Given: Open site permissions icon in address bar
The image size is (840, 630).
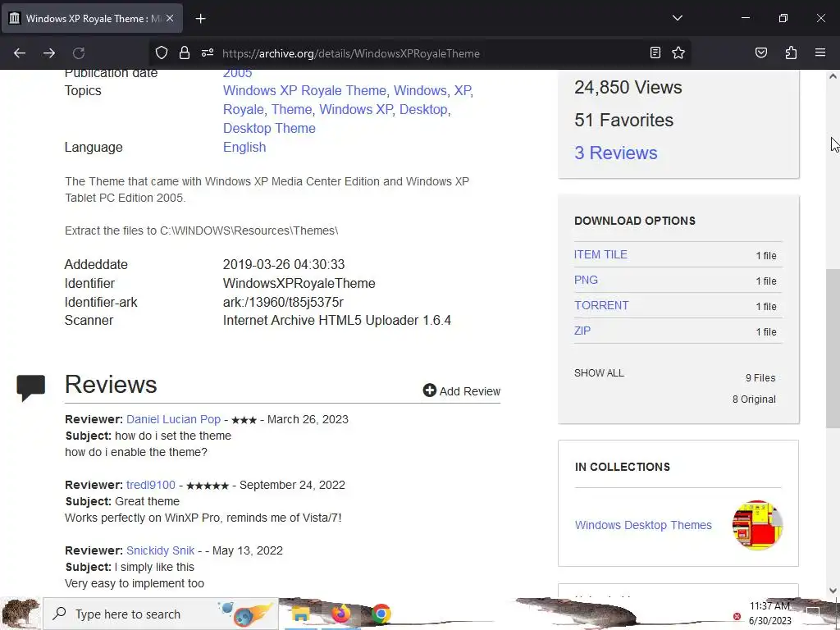Looking at the screenshot, I should [208, 52].
